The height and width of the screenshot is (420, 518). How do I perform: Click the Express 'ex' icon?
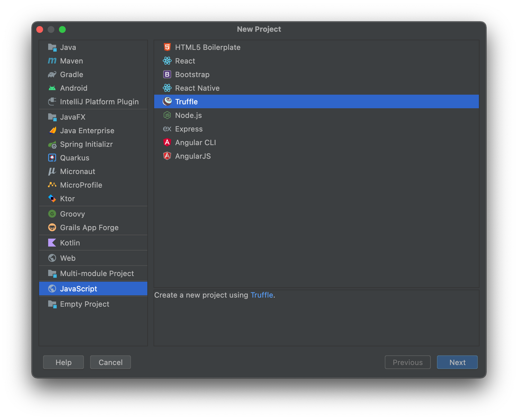coord(167,129)
